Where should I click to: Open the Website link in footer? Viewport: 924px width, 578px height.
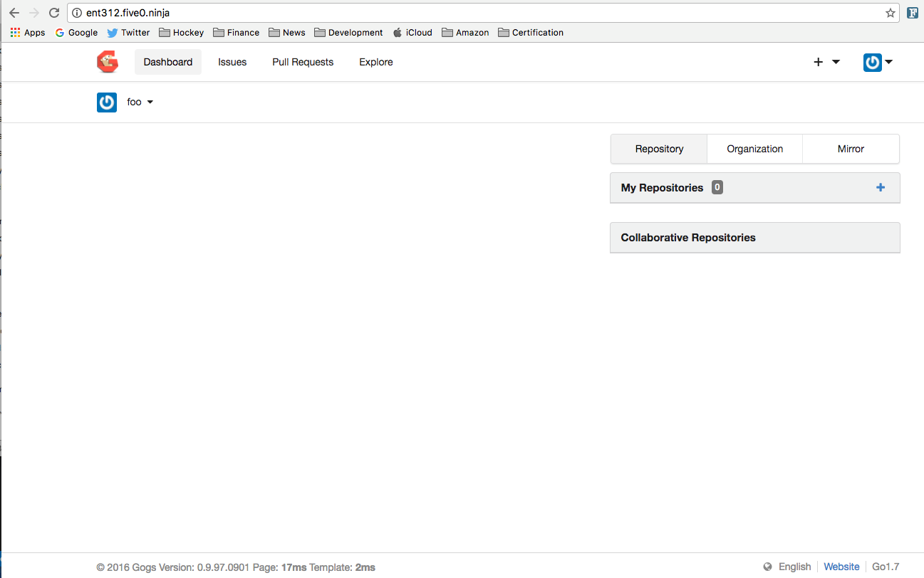click(x=841, y=567)
